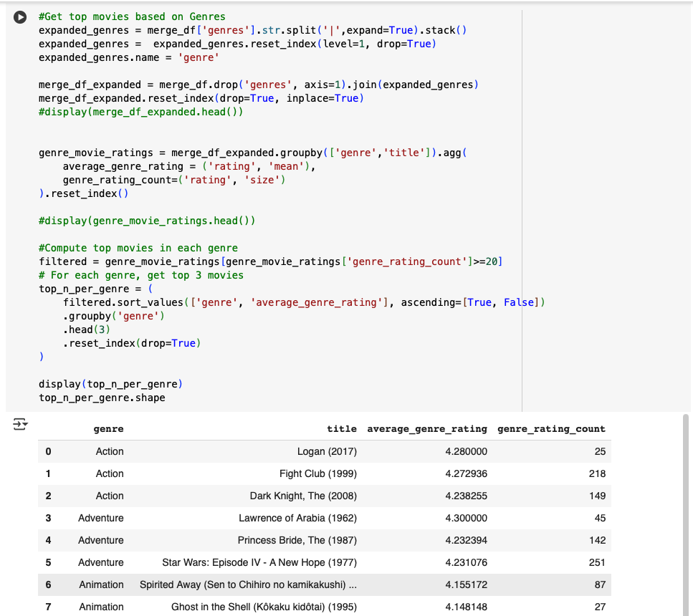Click the rating value 4.272936
This screenshot has height=616, width=693.
(x=467, y=473)
